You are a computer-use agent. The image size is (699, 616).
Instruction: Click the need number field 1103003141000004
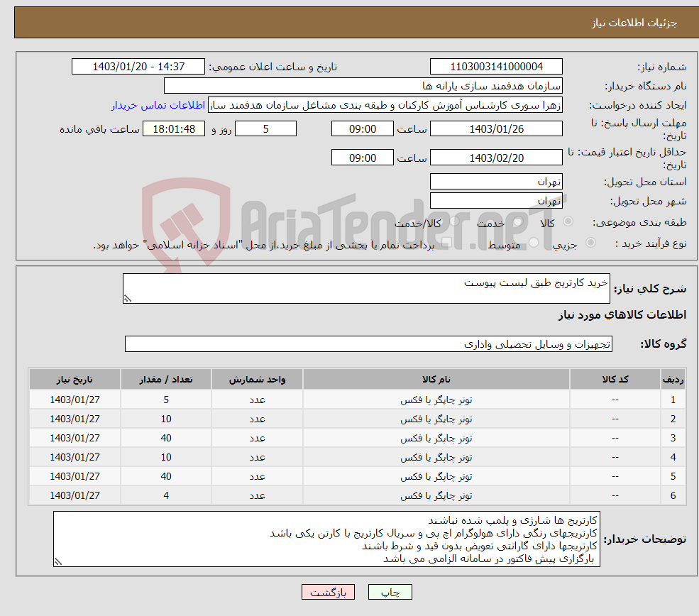click(x=496, y=67)
